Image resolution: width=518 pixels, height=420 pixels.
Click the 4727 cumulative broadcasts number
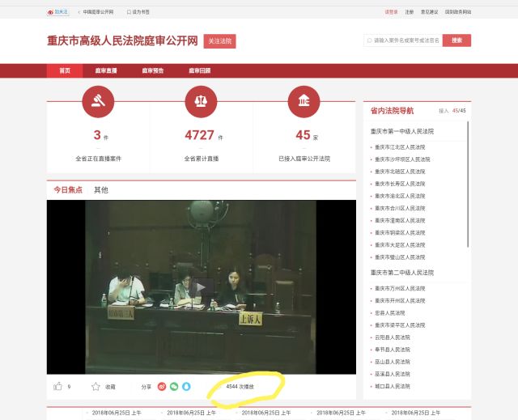click(200, 135)
